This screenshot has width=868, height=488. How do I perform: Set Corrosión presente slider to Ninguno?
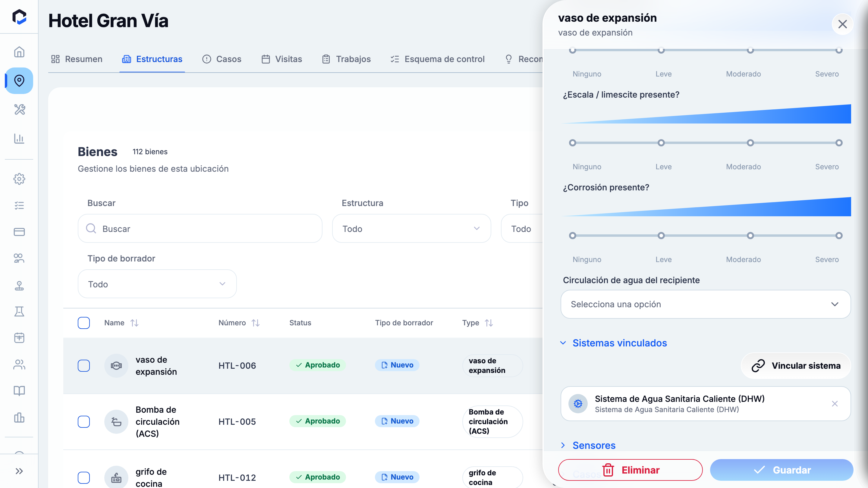click(573, 235)
